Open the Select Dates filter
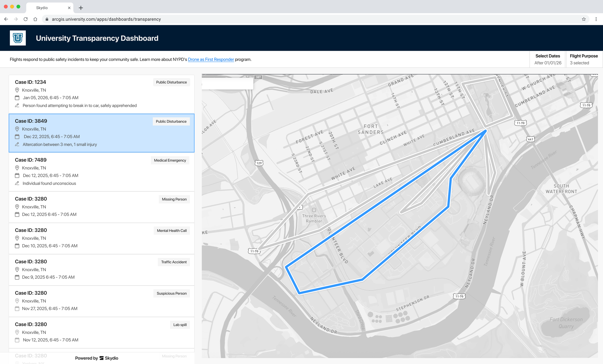Screen dimensions: 603x364 tap(548, 59)
